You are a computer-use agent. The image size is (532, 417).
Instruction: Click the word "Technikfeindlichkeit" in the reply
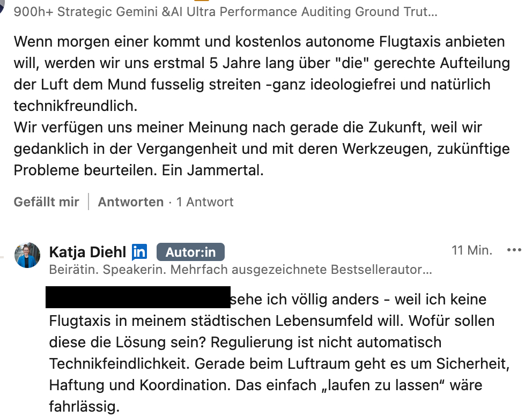click(x=120, y=363)
